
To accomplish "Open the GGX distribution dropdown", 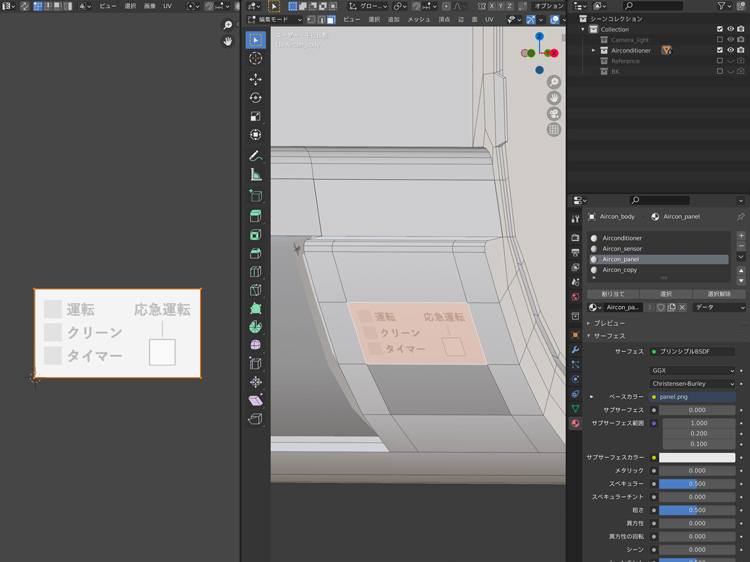I will [692, 370].
